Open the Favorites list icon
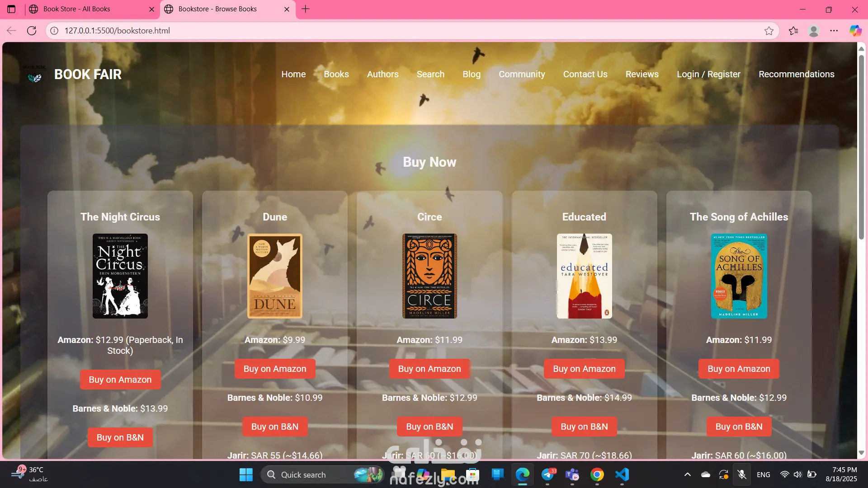This screenshot has width=868, height=488. (793, 31)
